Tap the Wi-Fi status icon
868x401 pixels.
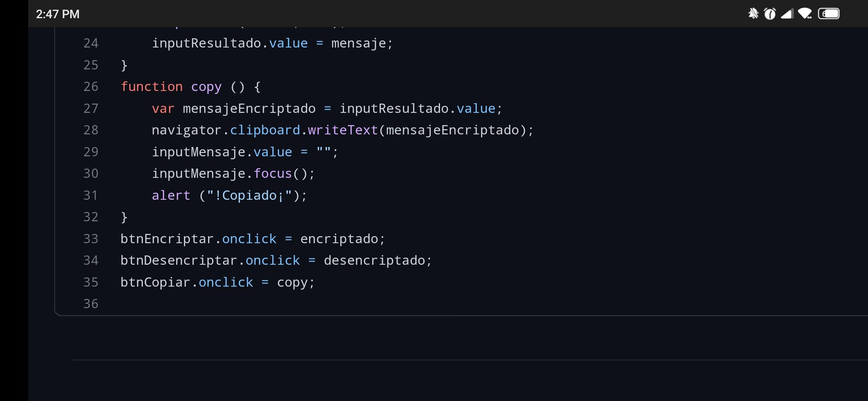[x=805, y=14]
